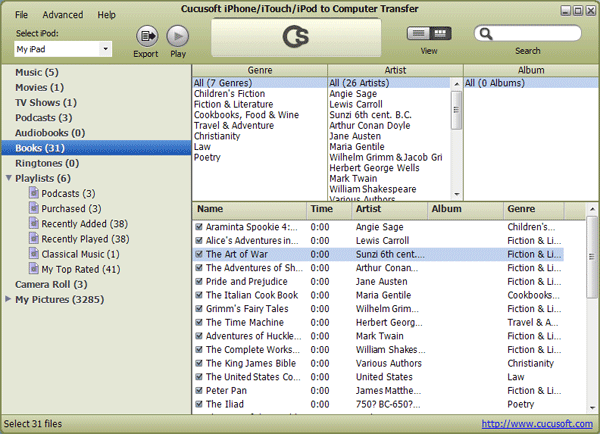
Task: Click file list scroll down arrow
Action: [592, 408]
